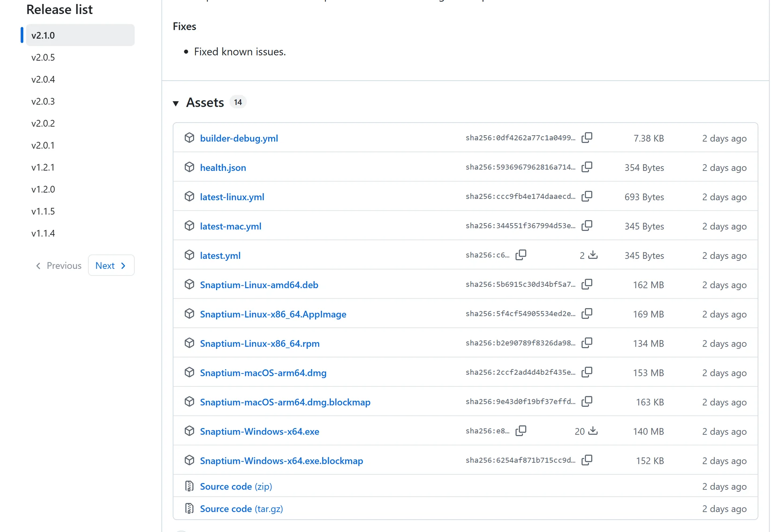Image resolution: width=771 pixels, height=532 pixels.
Task: Go to Next page of releases
Action: (x=111, y=265)
